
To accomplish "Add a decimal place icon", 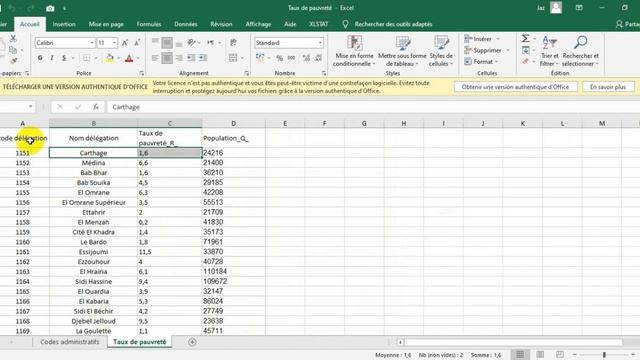I will coord(306,58).
